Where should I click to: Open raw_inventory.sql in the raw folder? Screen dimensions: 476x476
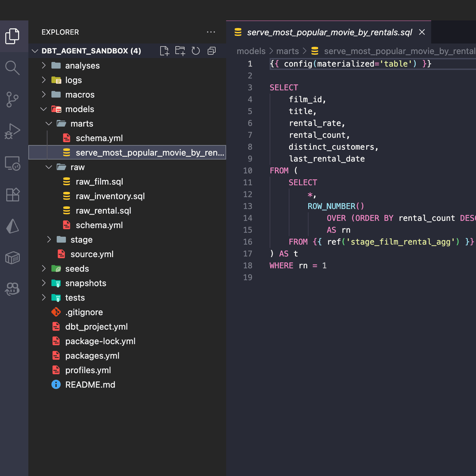[x=110, y=196]
